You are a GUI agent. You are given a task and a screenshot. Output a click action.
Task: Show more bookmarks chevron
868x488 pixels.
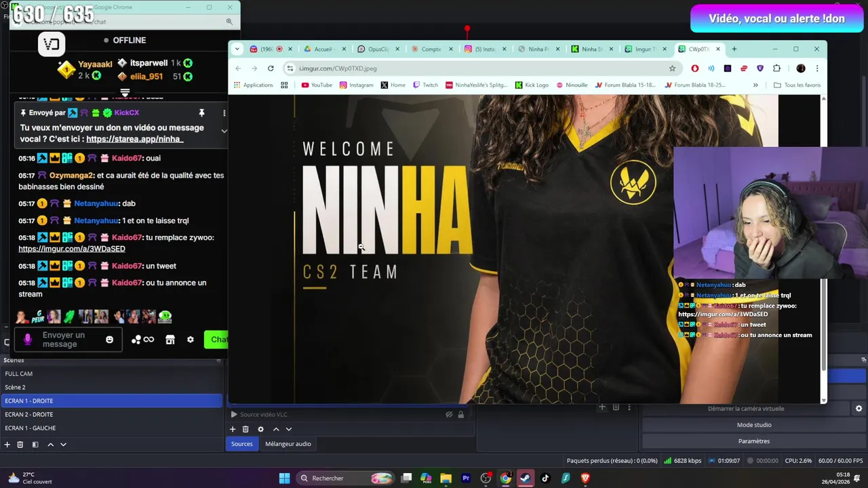(755, 85)
